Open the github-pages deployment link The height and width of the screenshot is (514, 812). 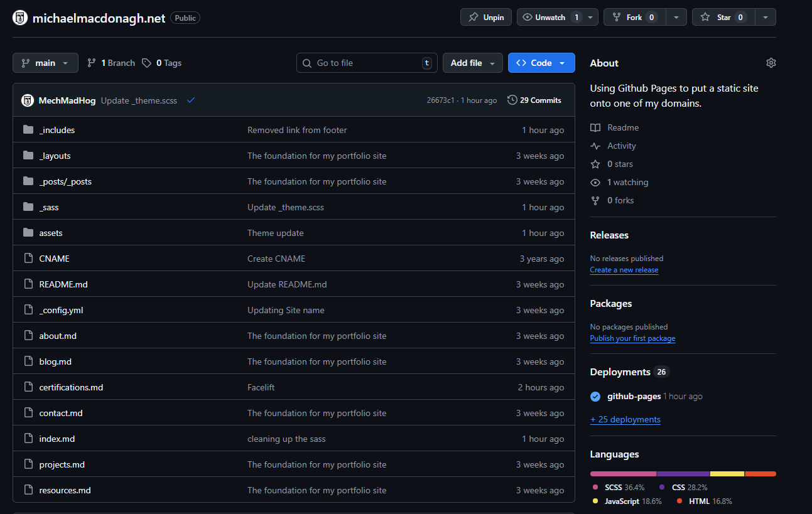pyautogui.click(x=634, y=397)
